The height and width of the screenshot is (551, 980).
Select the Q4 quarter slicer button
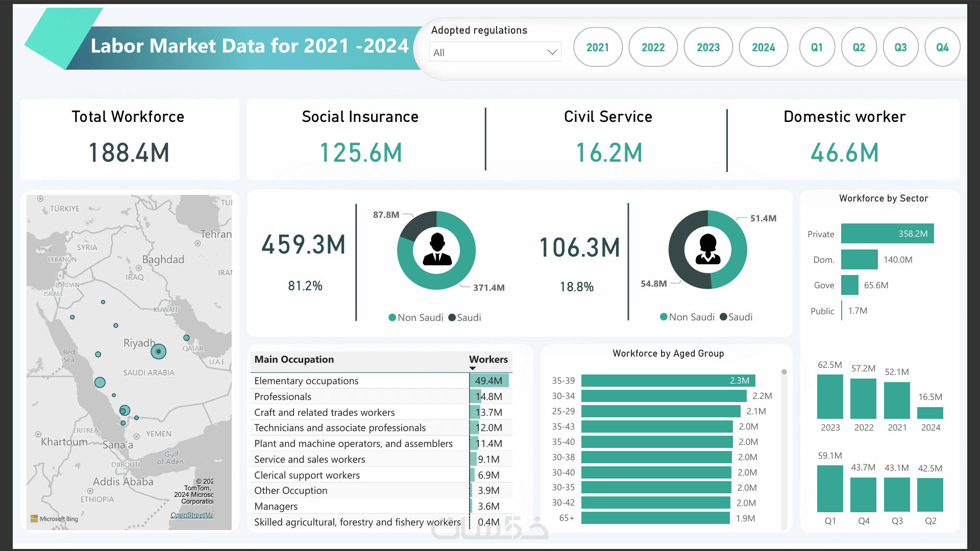click(x=942, y=47)
